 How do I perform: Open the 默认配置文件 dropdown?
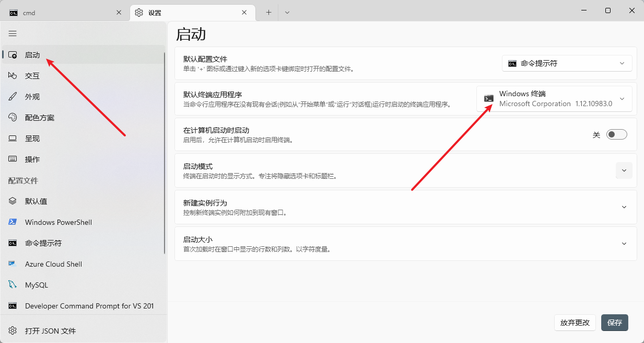click(567, 63)
